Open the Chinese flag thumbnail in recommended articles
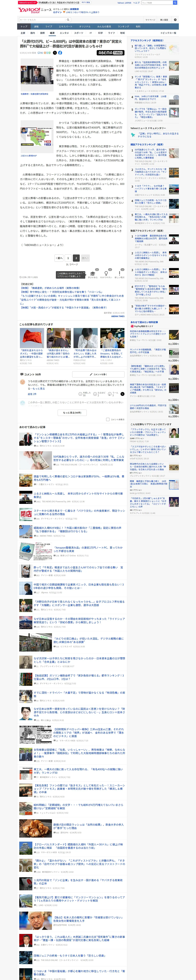This screenshot has width=196, height=980. [x=32, y=338]
